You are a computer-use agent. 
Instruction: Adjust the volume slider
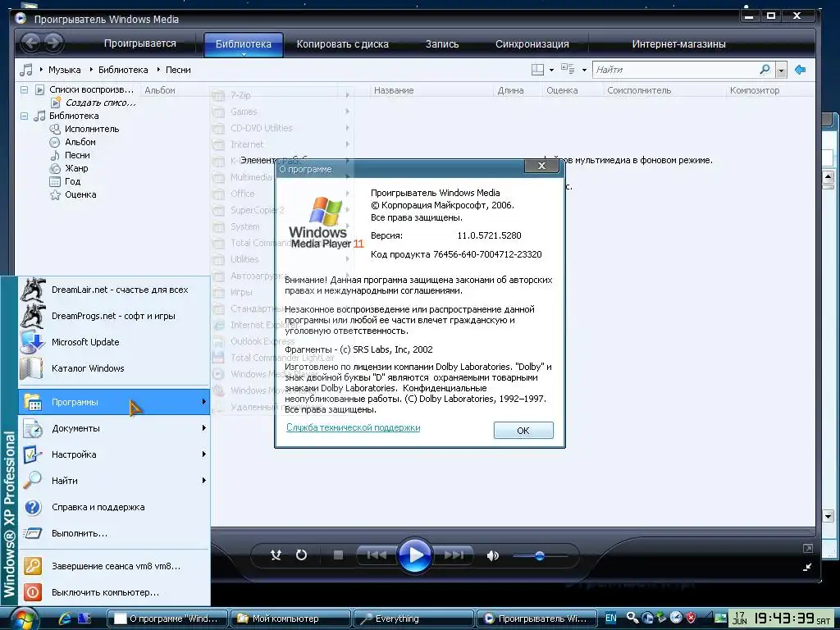540,555
